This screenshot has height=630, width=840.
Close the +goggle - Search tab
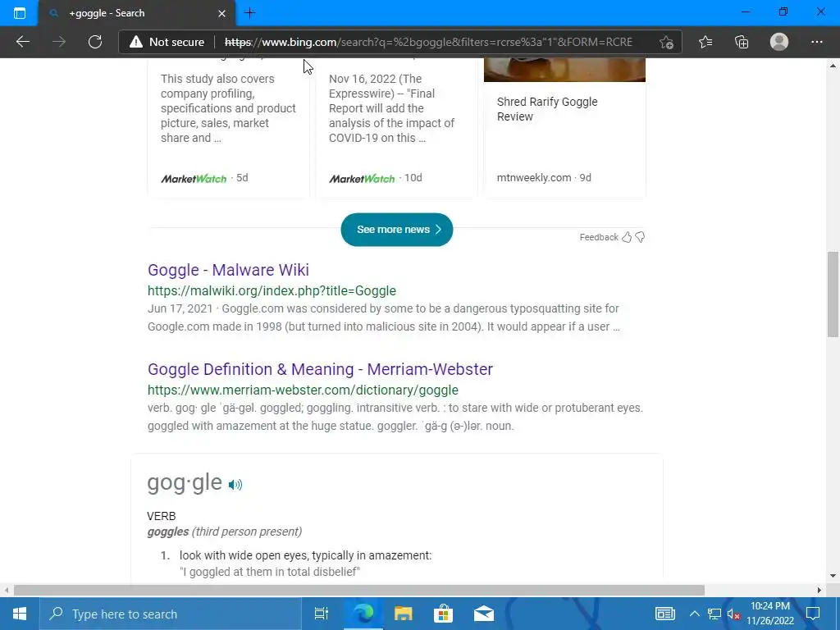[221, 13]
